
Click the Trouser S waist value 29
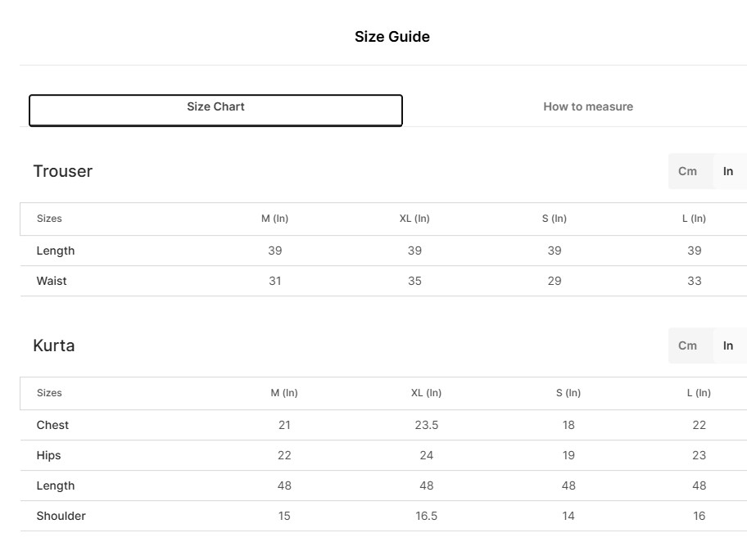click(x=555, y=281)
